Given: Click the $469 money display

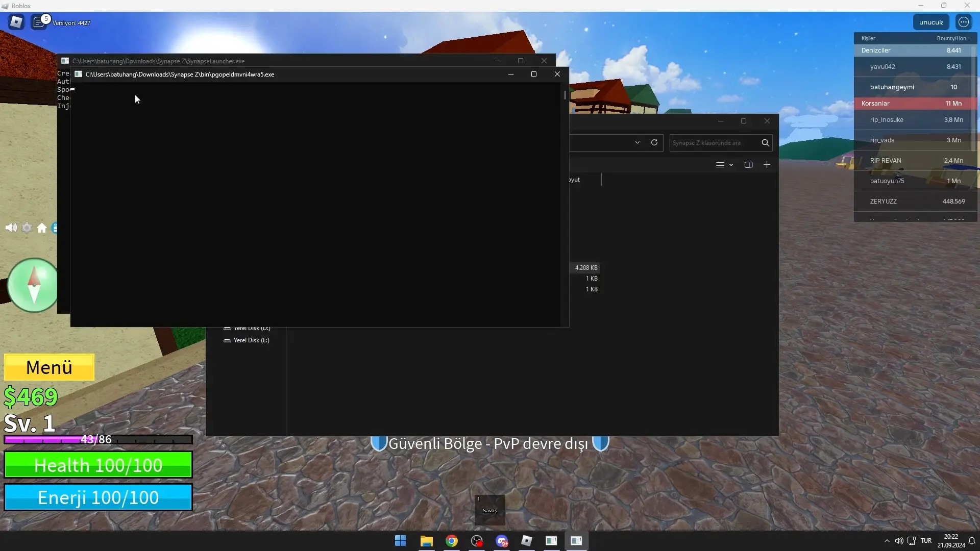Looking at the screenshot, I should pyautogui.click(x=31, y=397).
